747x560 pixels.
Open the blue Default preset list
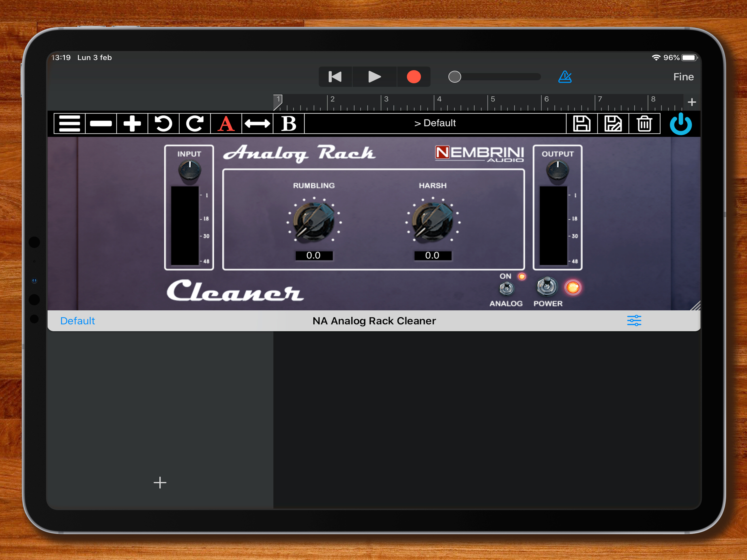pos(77,320)
